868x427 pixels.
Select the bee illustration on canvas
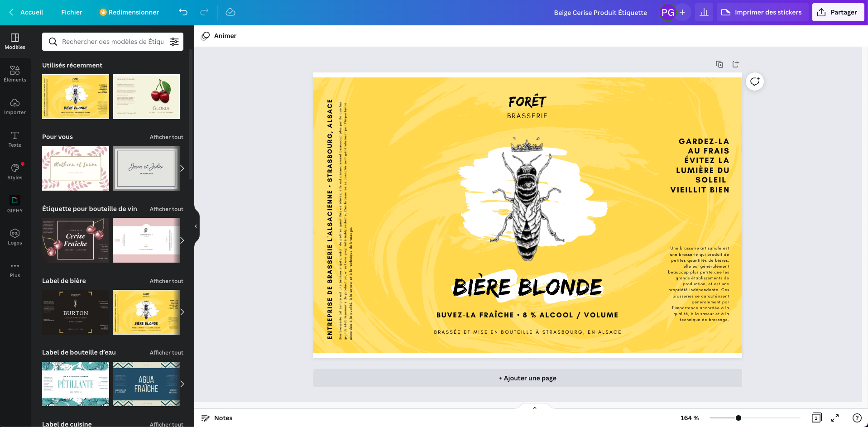[528, 199]
